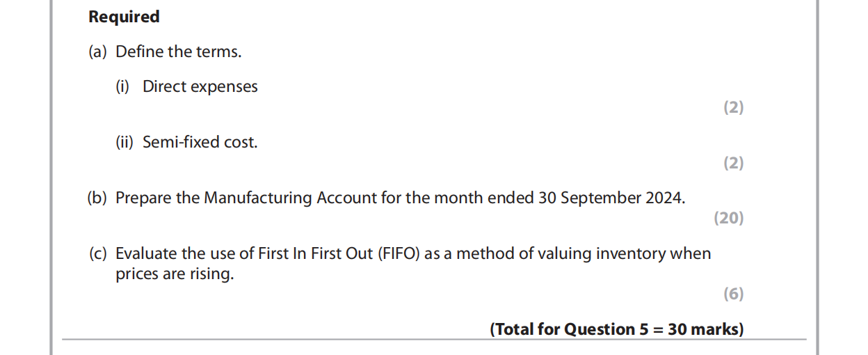This screenshot has height=355, width=868.
Task: Click the "(i)" sub-question label
Action: click(122, 86)
